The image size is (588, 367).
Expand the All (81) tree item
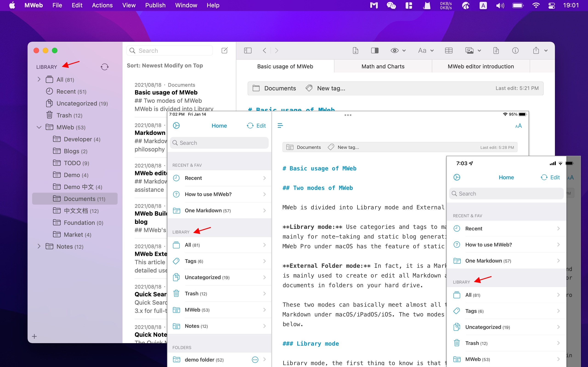[x=39, y=79]
